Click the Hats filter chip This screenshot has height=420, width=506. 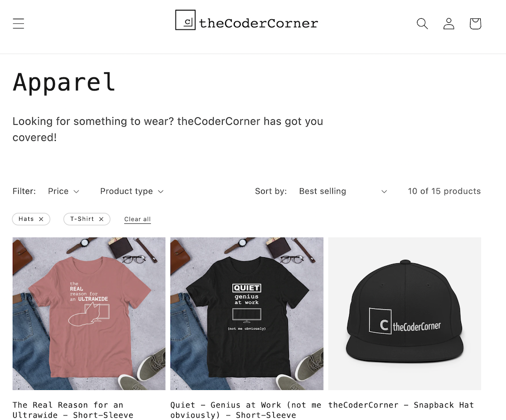pyautogui.click(x=31, y=219)
